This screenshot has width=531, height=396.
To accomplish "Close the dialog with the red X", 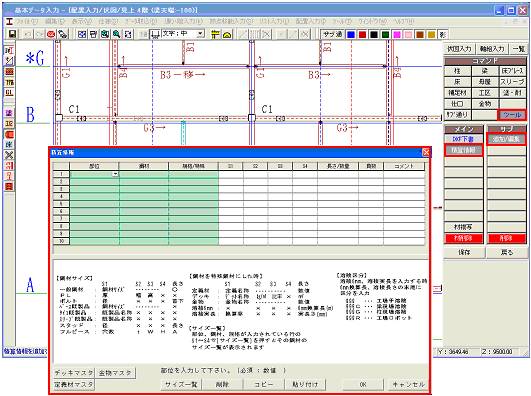I will pyautogui.click(x=426, y=152).
